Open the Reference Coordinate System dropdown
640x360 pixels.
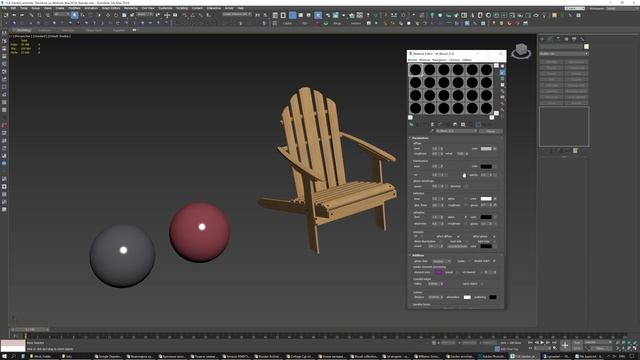(x=144, y=14)
